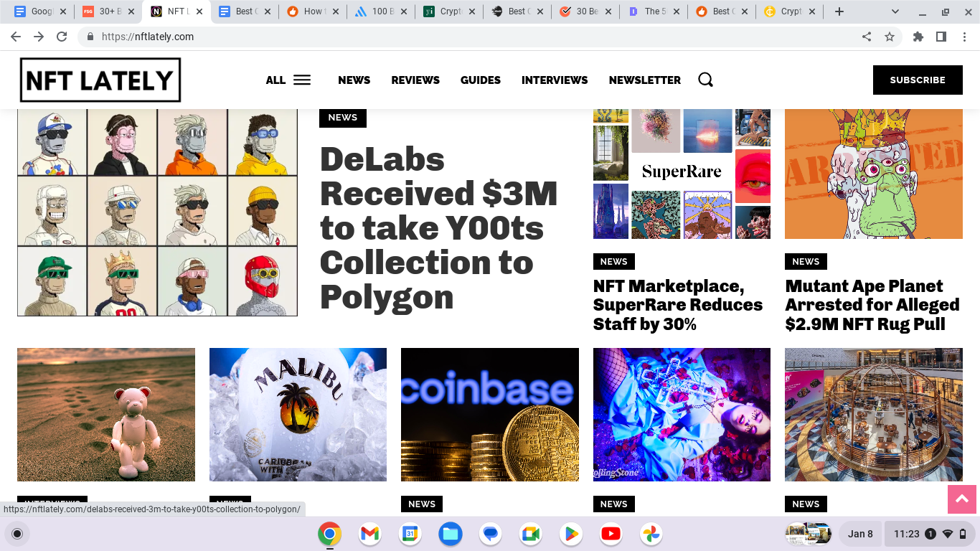The image size is (980, 551).
Task: Switch to the 'How' browser tab
Action: pos(308,11)
